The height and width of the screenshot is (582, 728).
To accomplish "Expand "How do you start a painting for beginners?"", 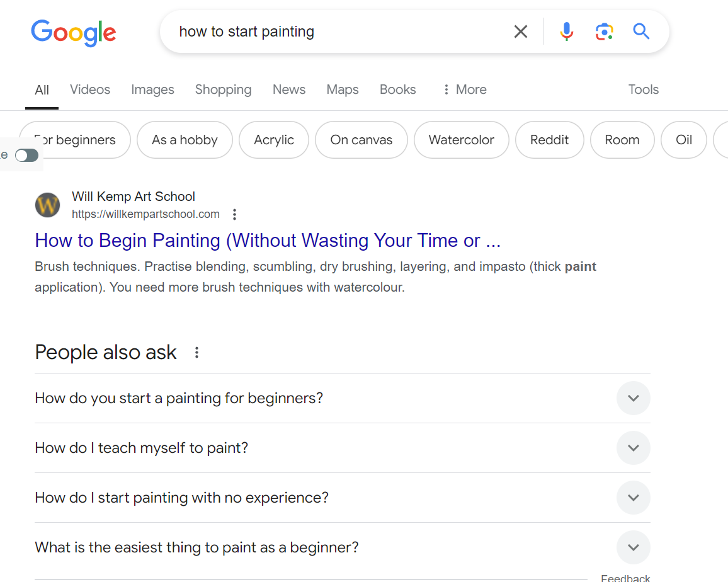I will click(x=634, y=398).
